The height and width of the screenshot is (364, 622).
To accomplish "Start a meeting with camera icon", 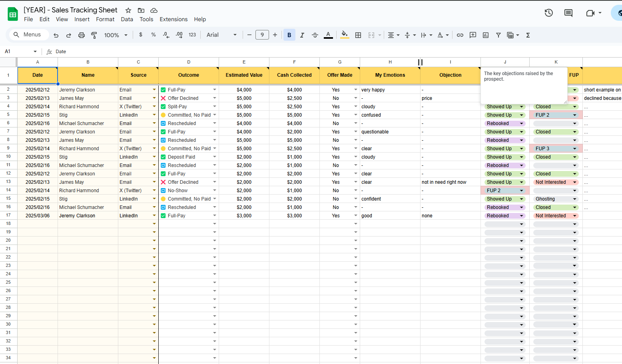I will [x=594, y=13].
